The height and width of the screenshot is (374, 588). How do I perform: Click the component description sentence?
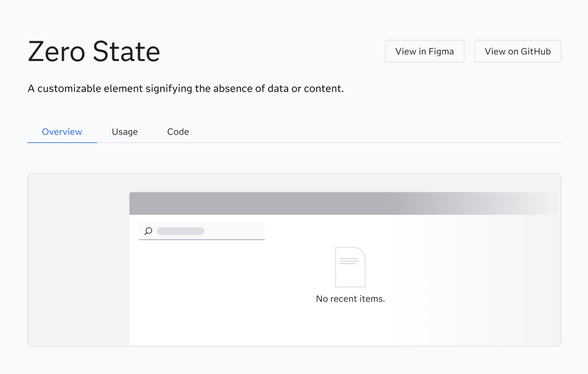(186, 88)
